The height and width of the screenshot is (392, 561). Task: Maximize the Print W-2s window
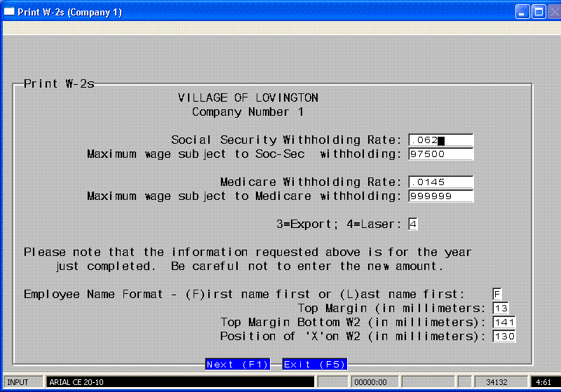coord(538,12)
